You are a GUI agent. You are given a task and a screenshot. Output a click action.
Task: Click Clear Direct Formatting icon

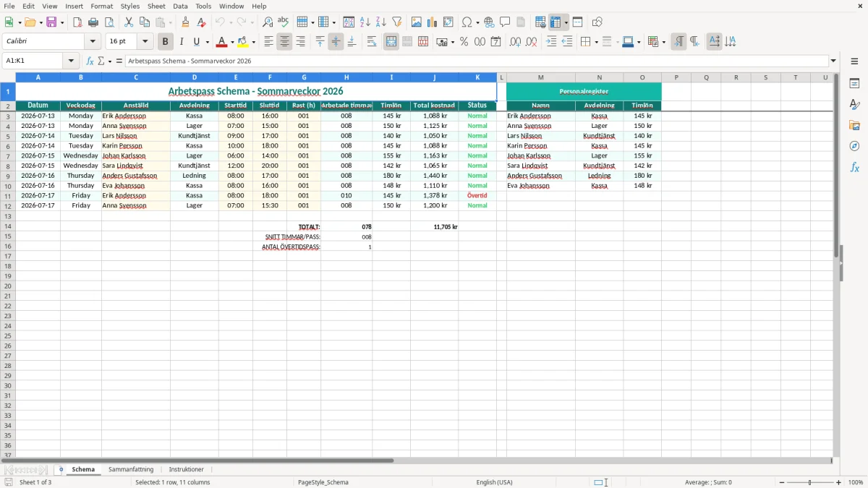pyautogui.click(x=202, y=22)
